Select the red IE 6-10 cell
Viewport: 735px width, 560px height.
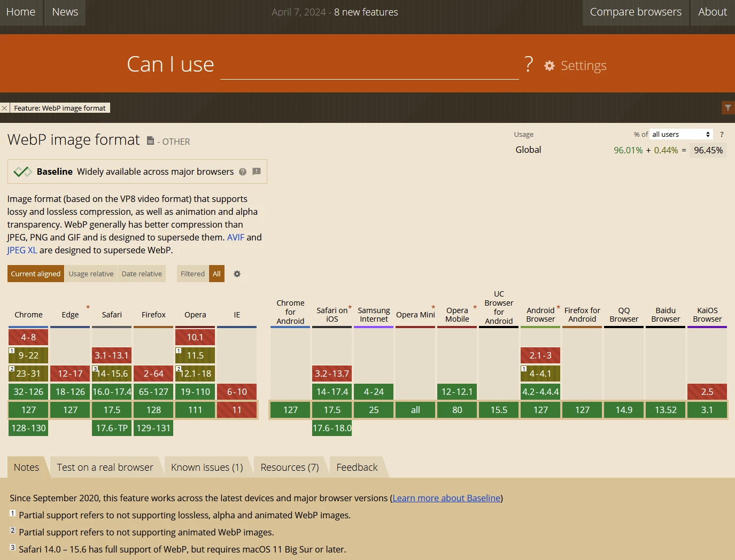pyautogui.click(x=237, y=392)
